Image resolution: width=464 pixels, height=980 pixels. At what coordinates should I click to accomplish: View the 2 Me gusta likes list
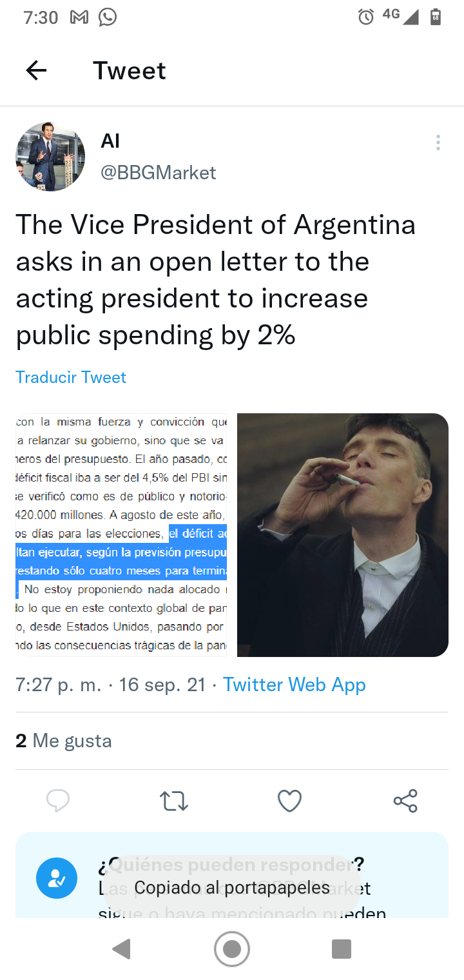click(x=64, y=741)
